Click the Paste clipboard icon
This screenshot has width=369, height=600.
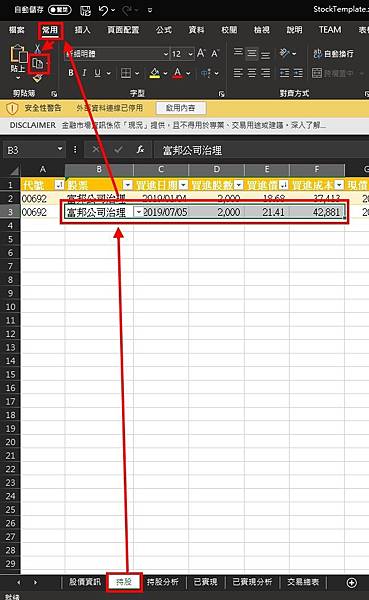point(18,54)
